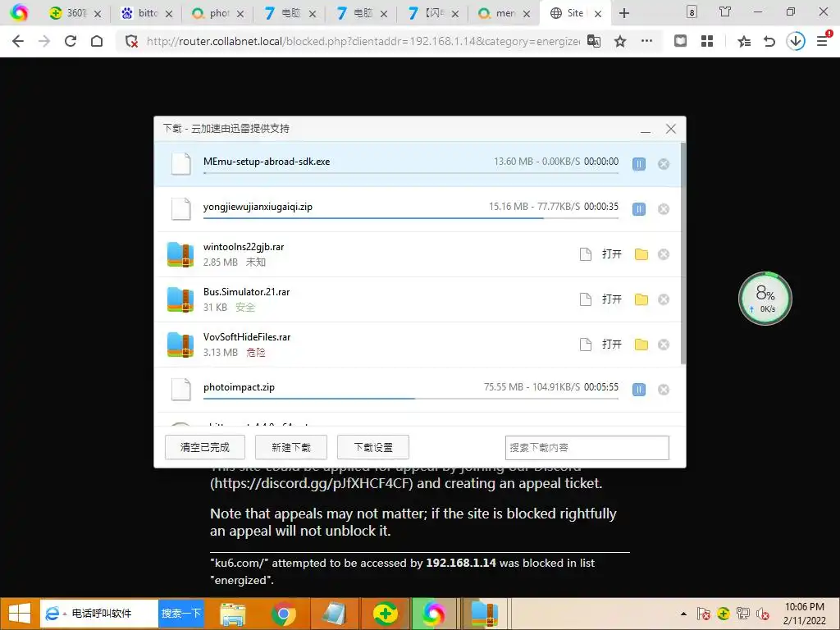The height and width of the screenshot is (630, 840).
Task: Click the file icon beside 打开 for Bus.Simulator.21.rar
Action: [x=586, y=299]
